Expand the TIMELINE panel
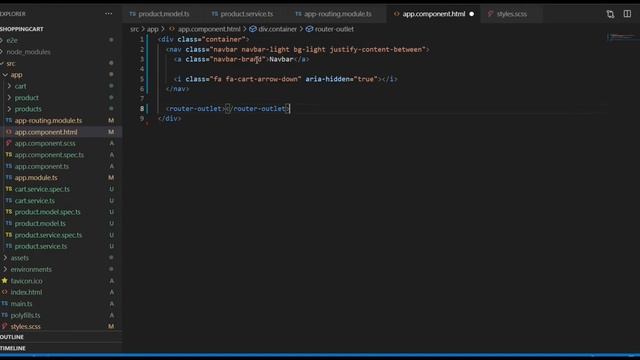Screen dimensions: 640x360 click(x=13, y=348)
